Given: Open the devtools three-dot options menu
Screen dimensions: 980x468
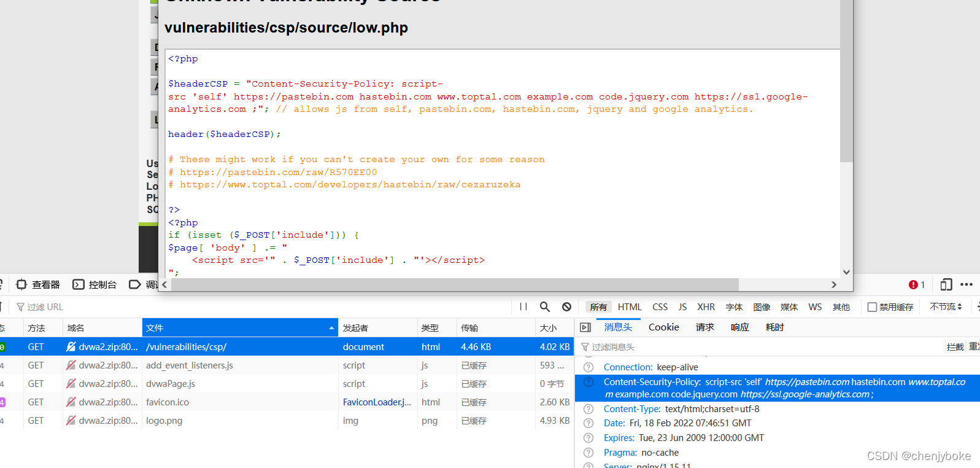Looking at the screenshot, I should point(966,284).
